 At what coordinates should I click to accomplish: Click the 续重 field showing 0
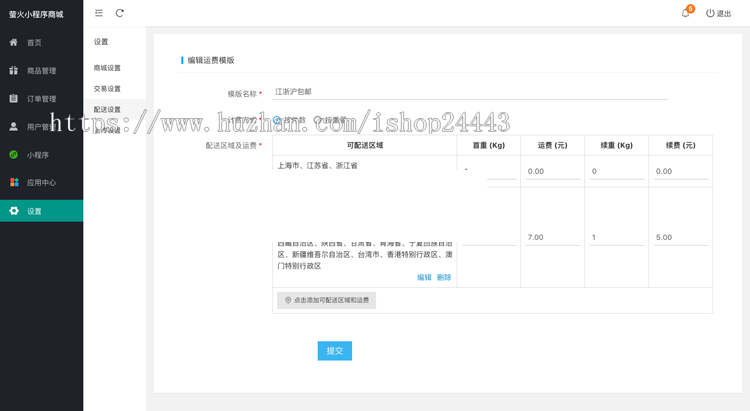click(617, 171)
